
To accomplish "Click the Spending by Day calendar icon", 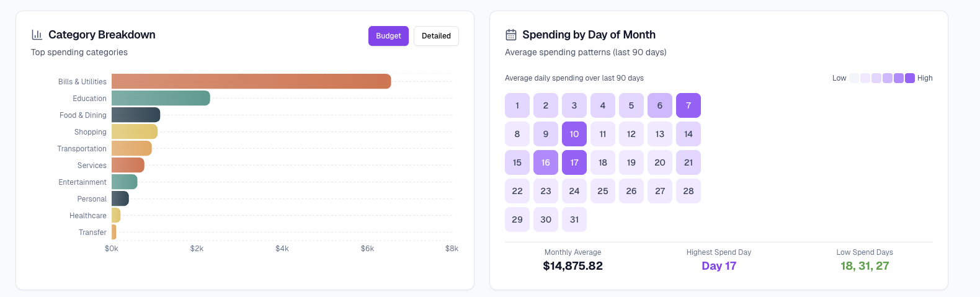I will coord(511,35).
